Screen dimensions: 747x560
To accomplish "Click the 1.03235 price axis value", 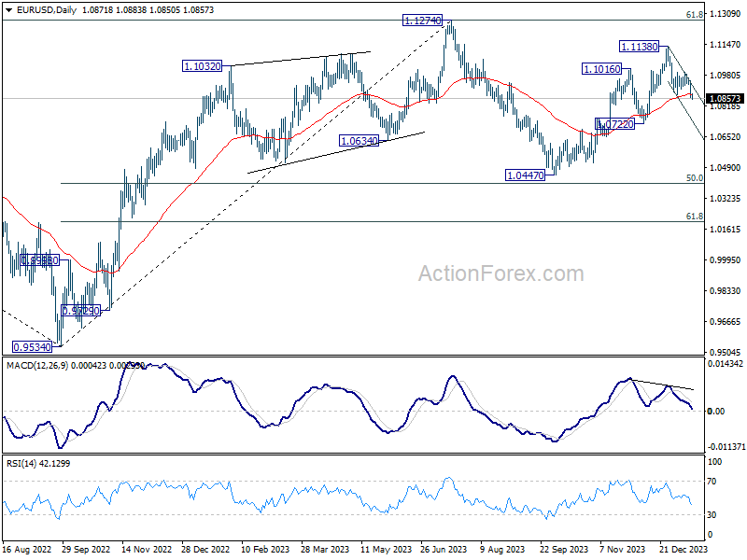I will [726, 199].
